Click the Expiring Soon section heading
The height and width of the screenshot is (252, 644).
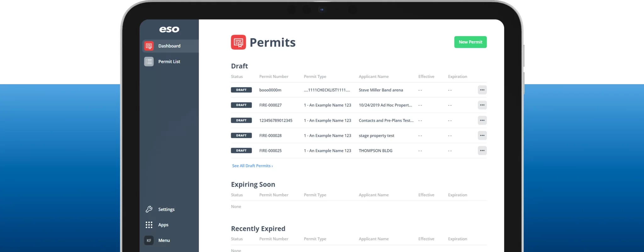coord(253,185)
